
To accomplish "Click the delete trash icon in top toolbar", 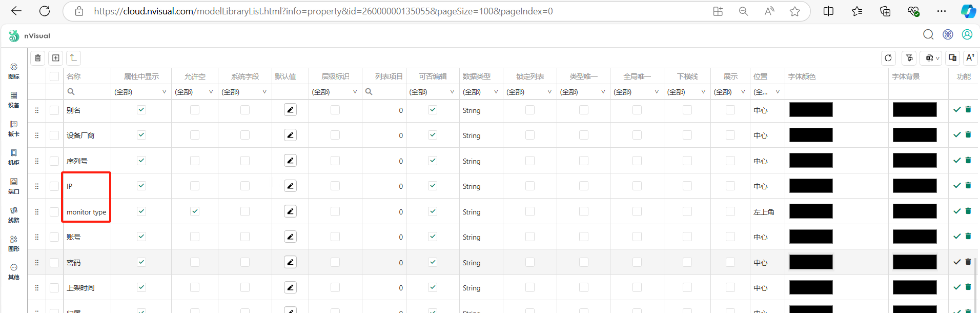I will pyautogui.click(x=38, y=58).
